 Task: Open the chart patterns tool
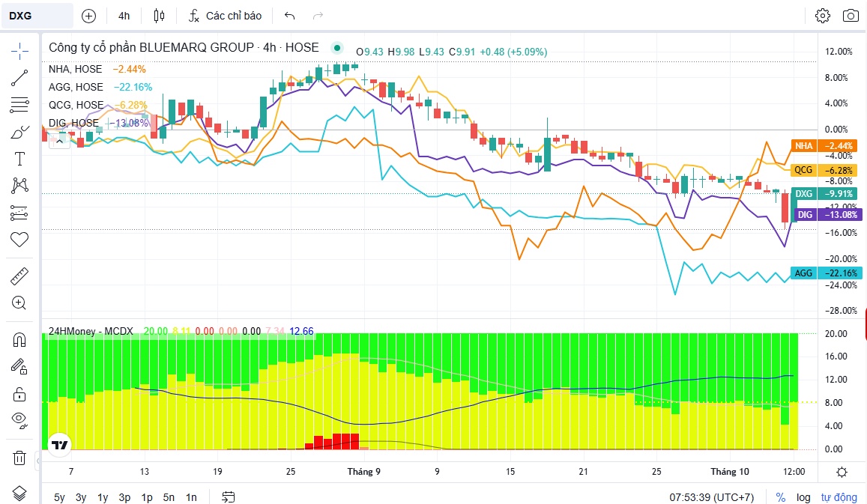pos(19,186)
